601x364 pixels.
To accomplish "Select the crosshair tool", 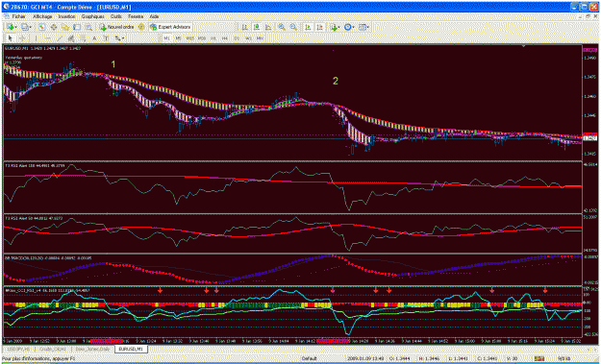I will (x=23, y=38).
